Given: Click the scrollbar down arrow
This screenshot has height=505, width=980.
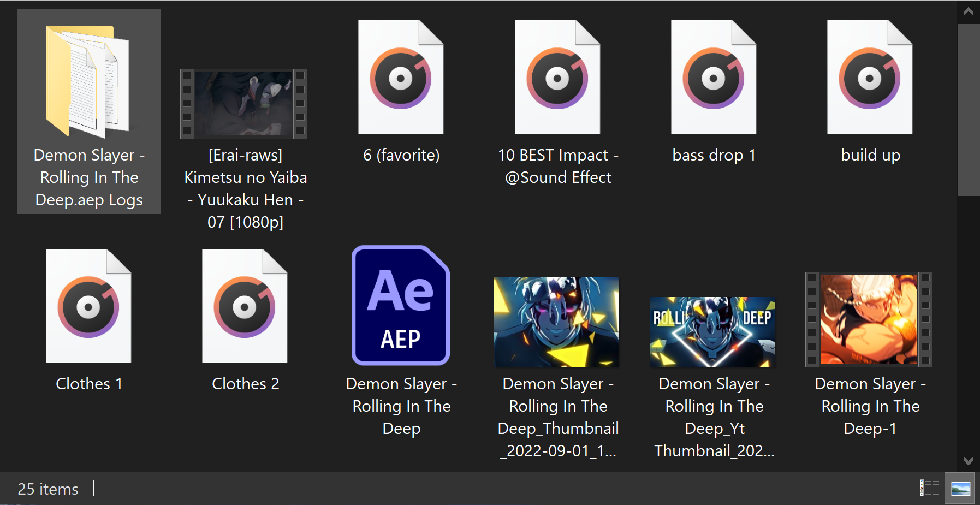Looking at the screenshot, I should tap(969, 459).
